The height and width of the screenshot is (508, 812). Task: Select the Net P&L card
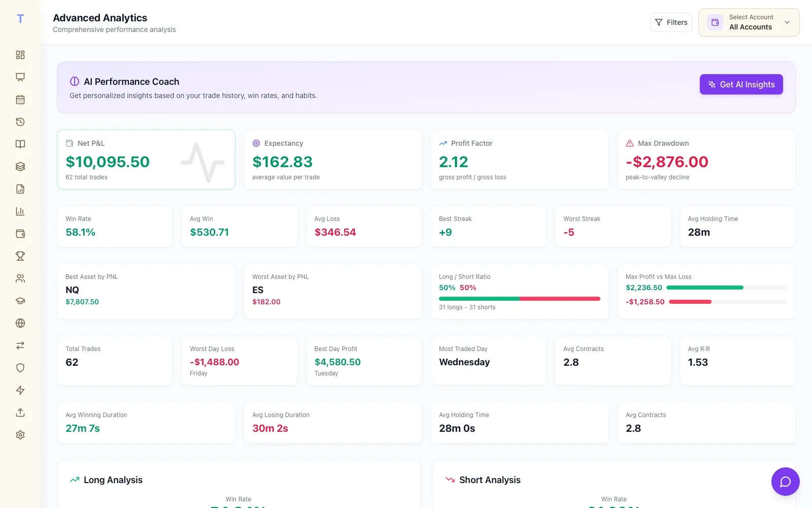pyautogui.click(x=146, y=160)
